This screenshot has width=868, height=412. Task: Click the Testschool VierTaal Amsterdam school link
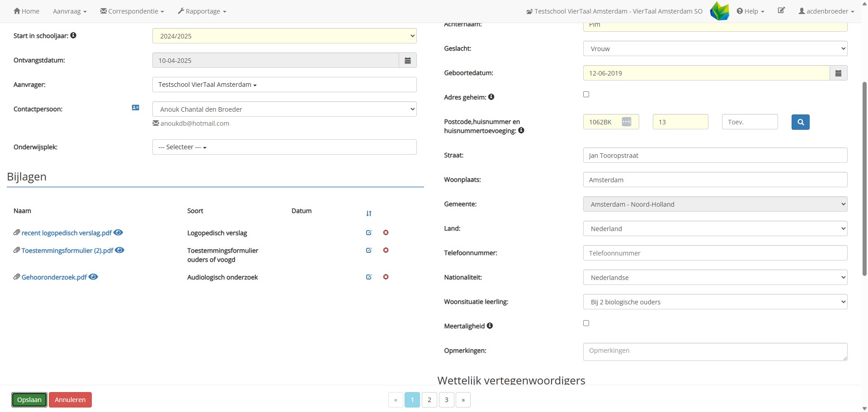614,11
